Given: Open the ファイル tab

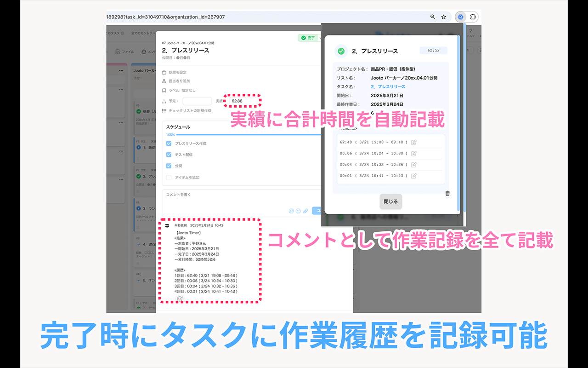Looking at the screenshot, I should click(x=124, y=52).
